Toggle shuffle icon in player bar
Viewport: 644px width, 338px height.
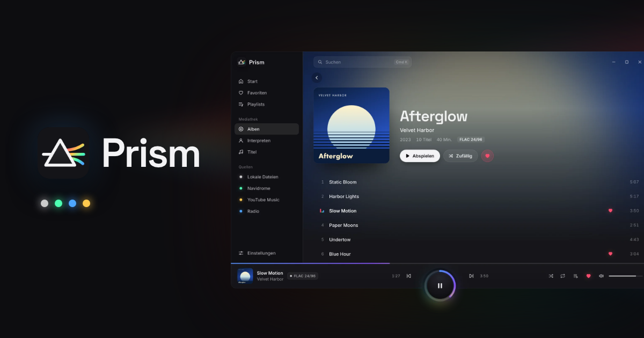551,276
